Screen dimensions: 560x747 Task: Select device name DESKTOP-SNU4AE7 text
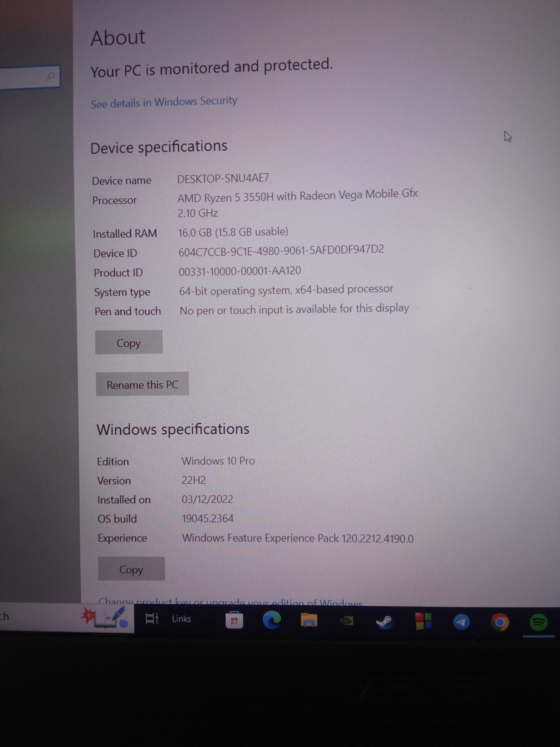(x=223, y=178)
